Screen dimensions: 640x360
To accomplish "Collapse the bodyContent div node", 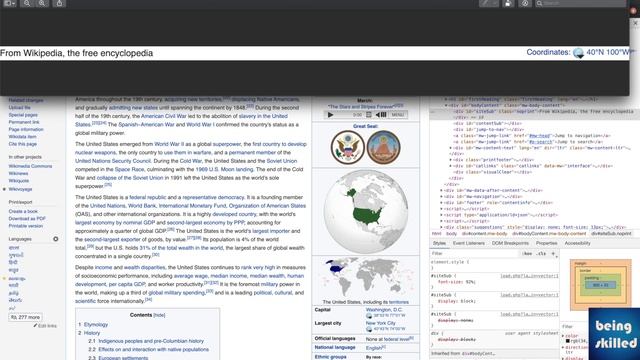I will 446,105.
